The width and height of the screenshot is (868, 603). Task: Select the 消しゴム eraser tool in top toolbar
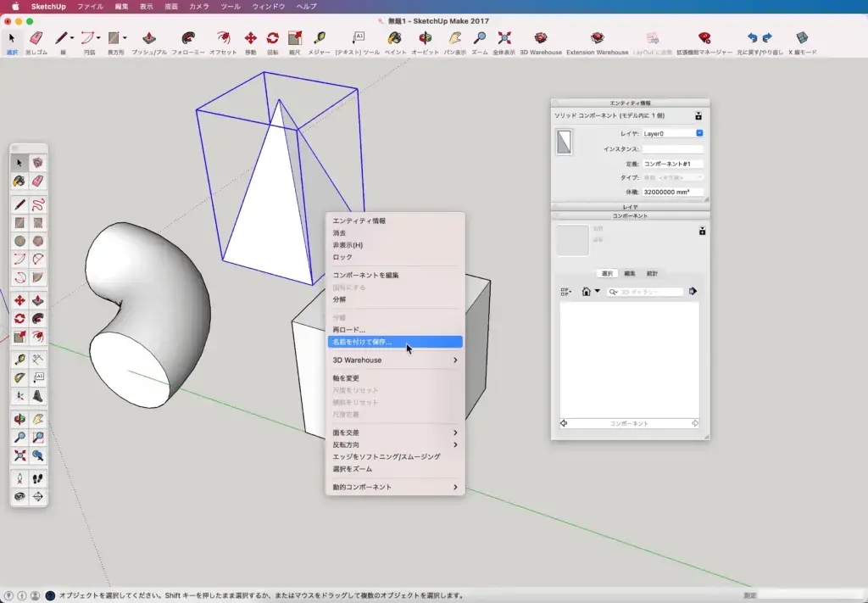click(36, 37)
